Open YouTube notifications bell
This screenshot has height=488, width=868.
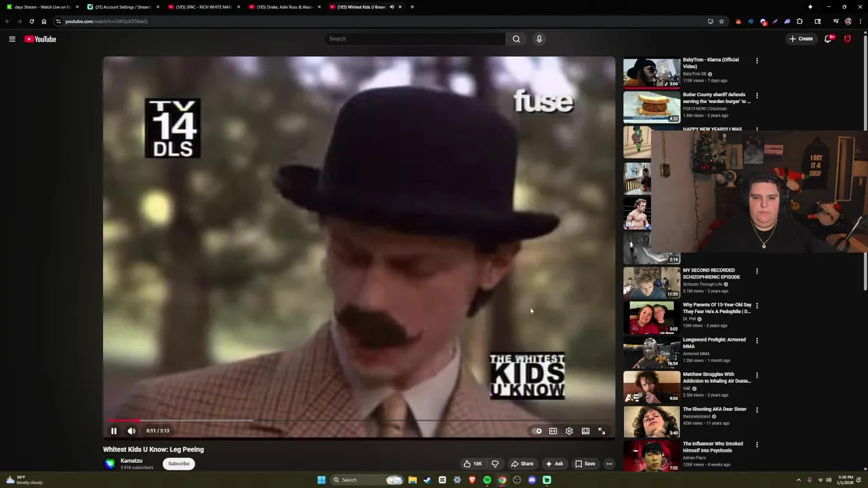point(828,39)
